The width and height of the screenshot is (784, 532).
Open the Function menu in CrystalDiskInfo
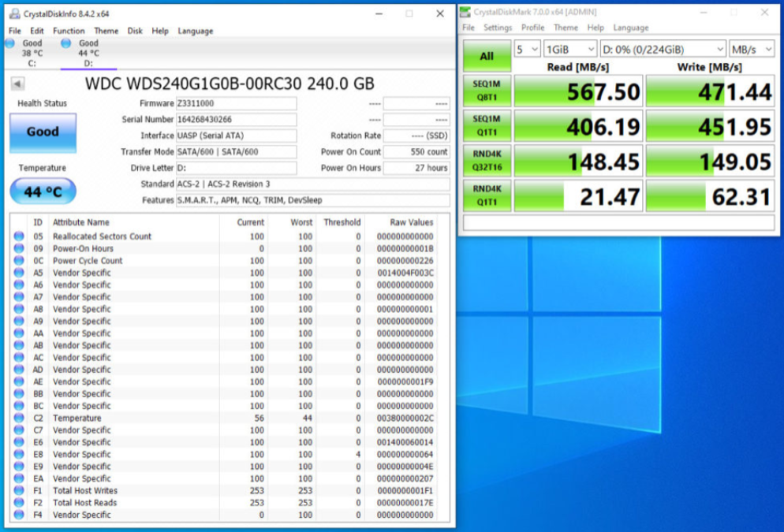[69, 31]
